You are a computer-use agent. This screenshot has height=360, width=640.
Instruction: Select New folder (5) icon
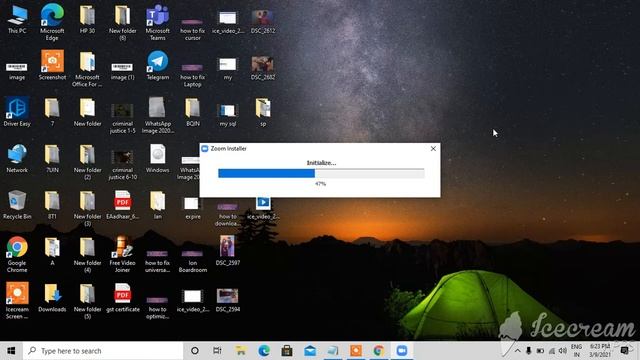[x=87, y=301]
